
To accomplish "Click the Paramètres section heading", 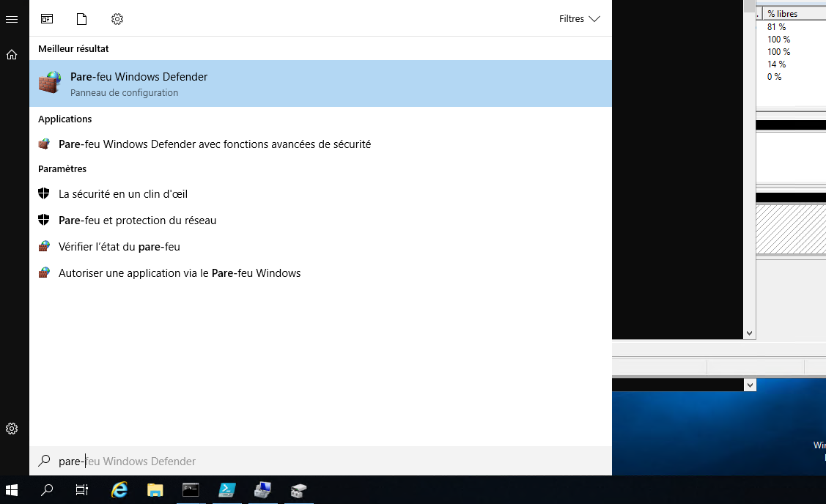I will 62,169.
